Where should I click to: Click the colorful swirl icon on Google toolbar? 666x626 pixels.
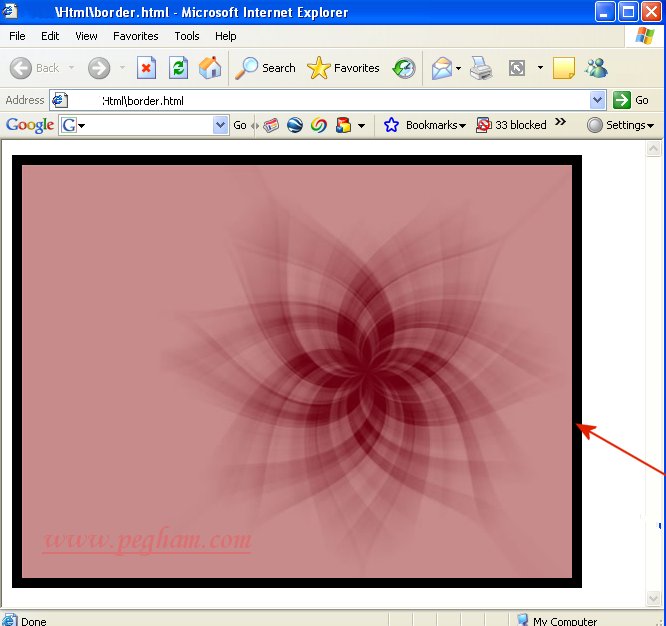point(319,125)
